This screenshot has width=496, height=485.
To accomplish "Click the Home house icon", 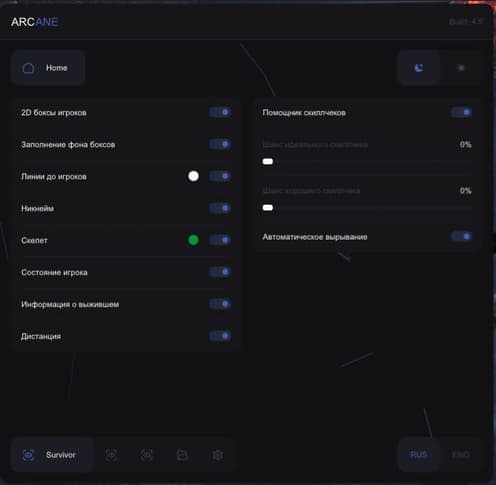I will pyautogui.click(x=28, y=68).
